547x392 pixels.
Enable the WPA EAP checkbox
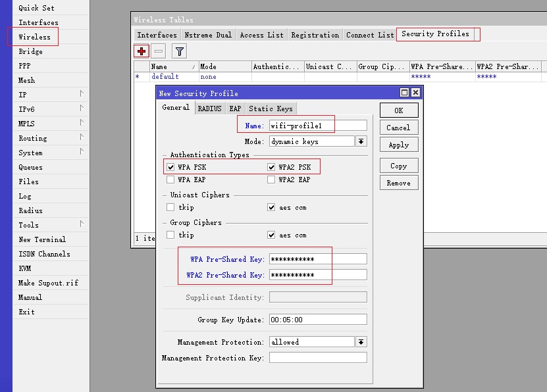(171, 180)
